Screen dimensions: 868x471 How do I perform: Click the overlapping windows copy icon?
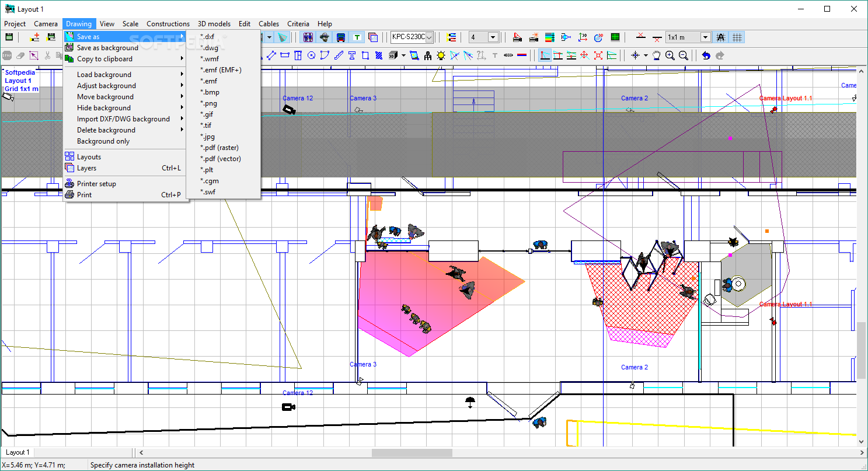tap(374, 37)
